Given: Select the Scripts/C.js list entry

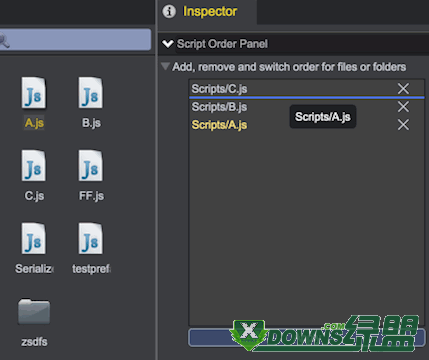Looking at the screenshot, I should [x=306, y=89].
